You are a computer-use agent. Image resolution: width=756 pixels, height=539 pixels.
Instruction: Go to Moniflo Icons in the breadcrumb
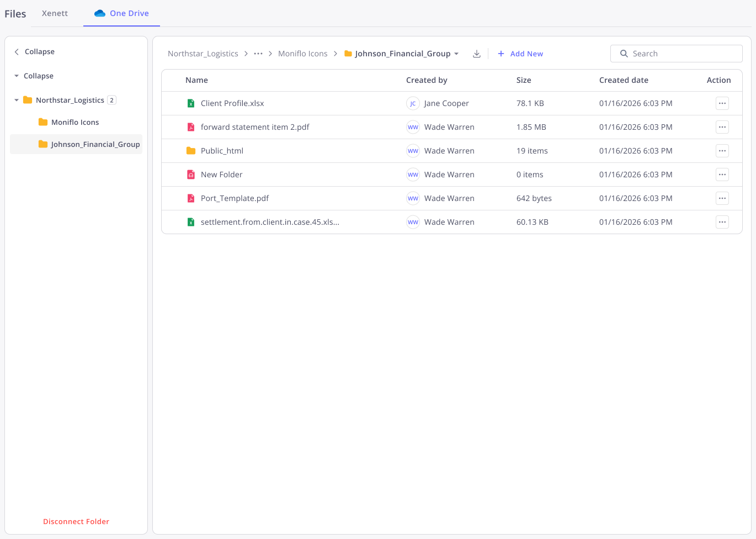click(303, 54)
